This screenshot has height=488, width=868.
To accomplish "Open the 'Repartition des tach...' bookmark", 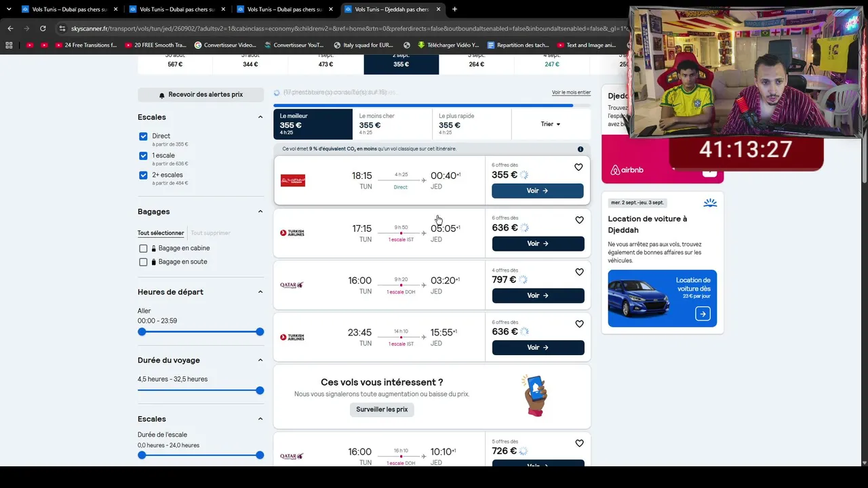I will 517,45.
